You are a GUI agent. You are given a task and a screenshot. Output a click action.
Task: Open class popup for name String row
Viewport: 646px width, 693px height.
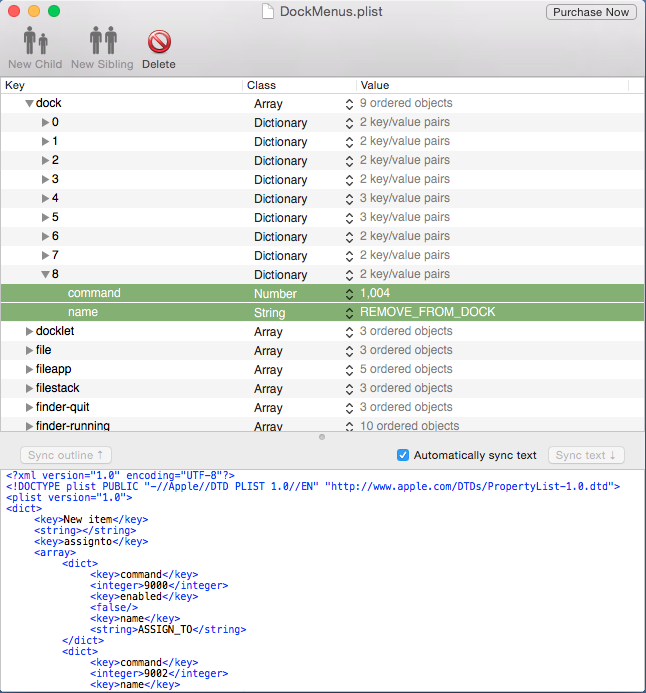point(349,313)
